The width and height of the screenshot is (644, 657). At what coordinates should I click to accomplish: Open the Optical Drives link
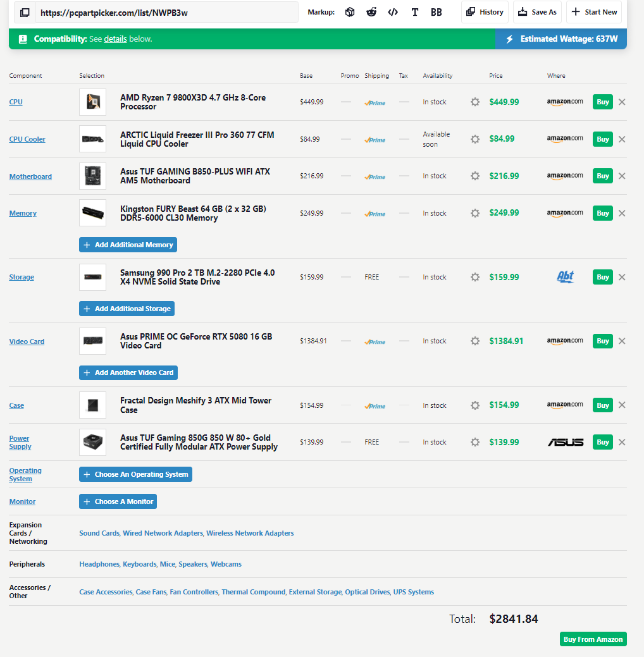click(368, 592)
